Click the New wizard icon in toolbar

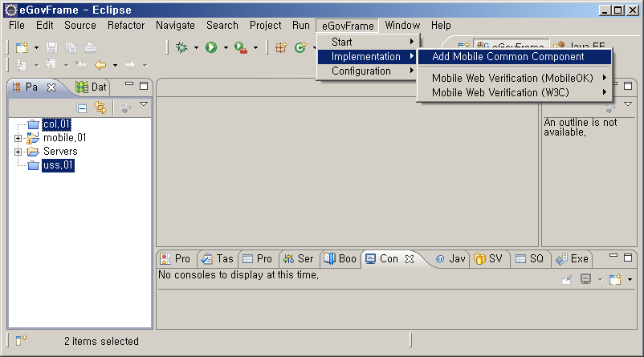coord(22,48)
